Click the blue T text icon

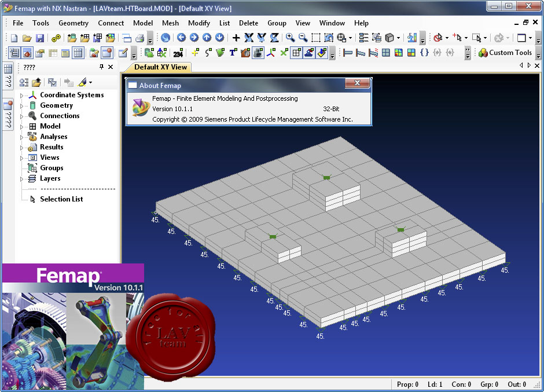[233, 53]
